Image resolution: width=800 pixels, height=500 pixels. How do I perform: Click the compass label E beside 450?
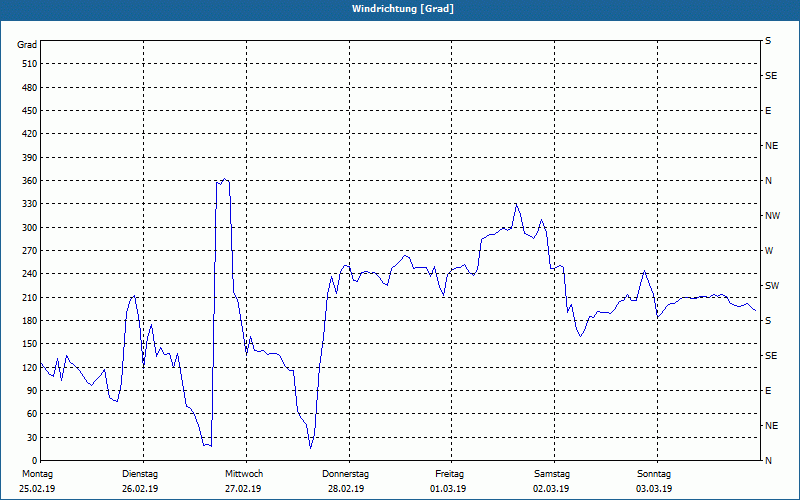click(768, 111)
